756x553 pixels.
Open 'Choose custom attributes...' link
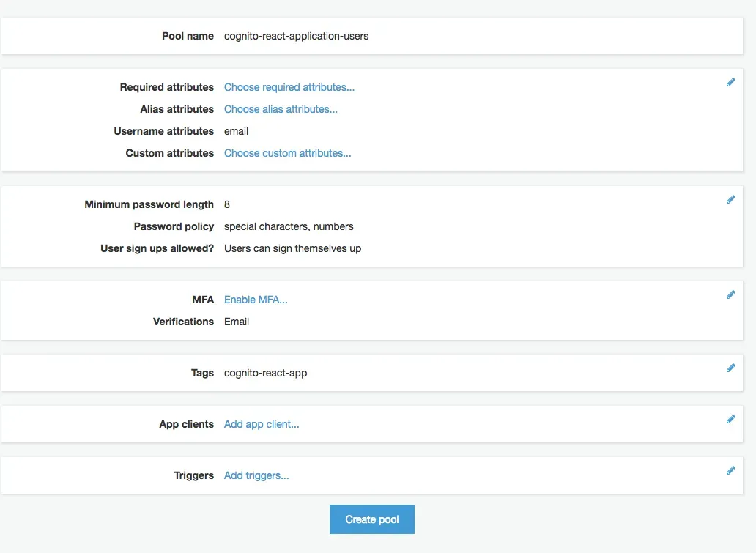tap(287, 153)
